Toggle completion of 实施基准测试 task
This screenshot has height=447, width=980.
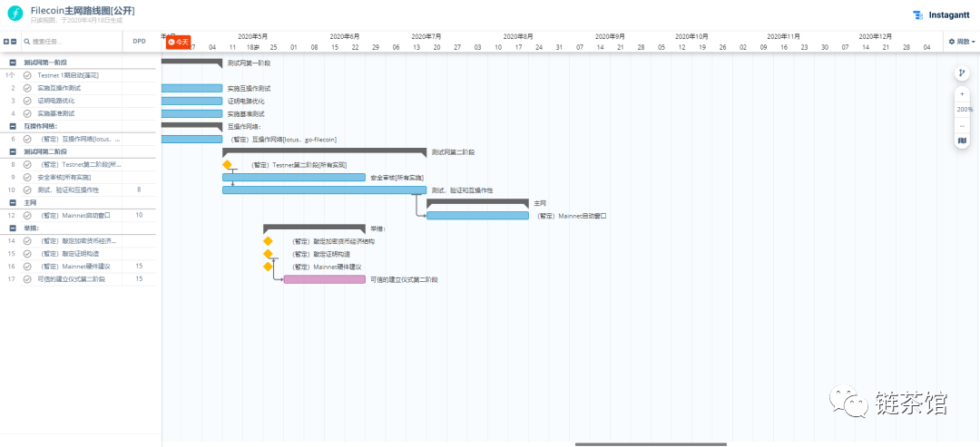click(27, 113)
